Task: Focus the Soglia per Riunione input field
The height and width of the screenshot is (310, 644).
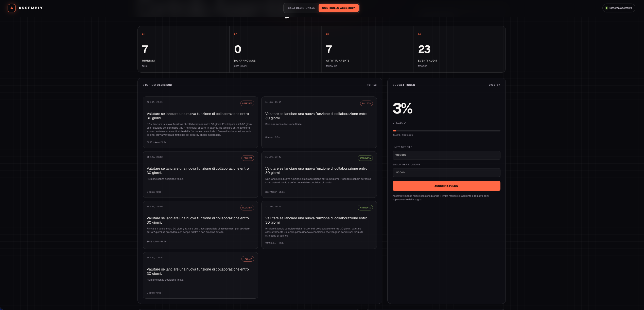Action: pyautogui.click(x=446, y=172)
